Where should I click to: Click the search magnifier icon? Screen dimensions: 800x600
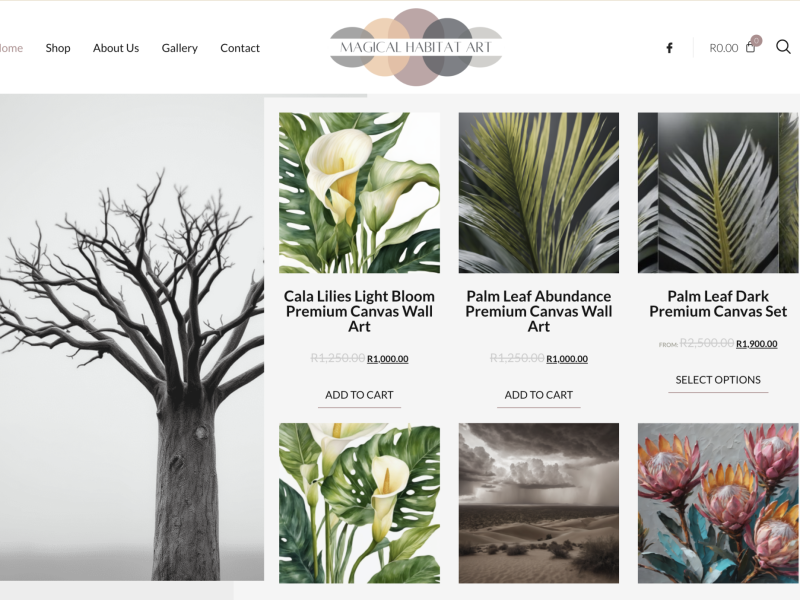pyautogui.click(x=783, y=47)
